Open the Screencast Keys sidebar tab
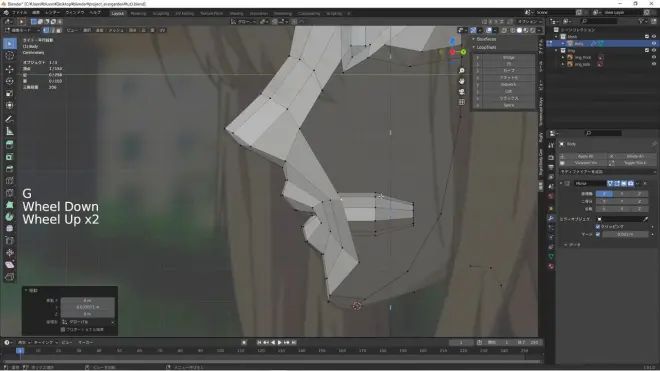660x371 pixels. click(541, 112)
